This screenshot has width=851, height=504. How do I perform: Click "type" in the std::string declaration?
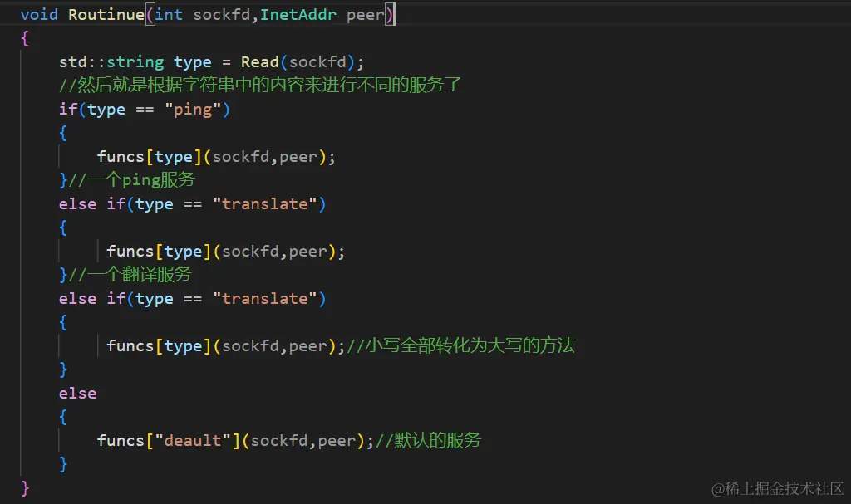[193, 62]
